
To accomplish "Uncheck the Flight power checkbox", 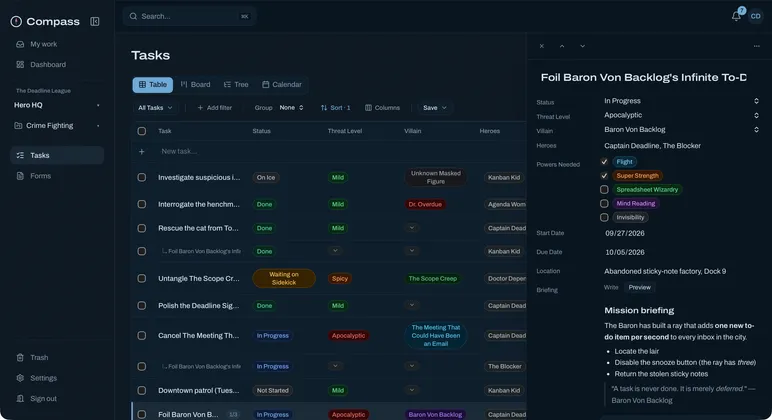I will pyautogui.click(x=604, y=162).
